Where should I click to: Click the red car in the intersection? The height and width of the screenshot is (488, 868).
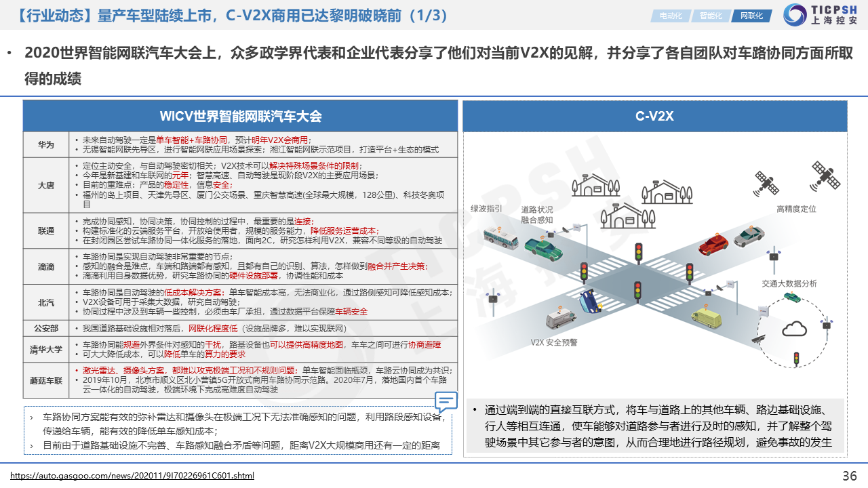point(713,243)
